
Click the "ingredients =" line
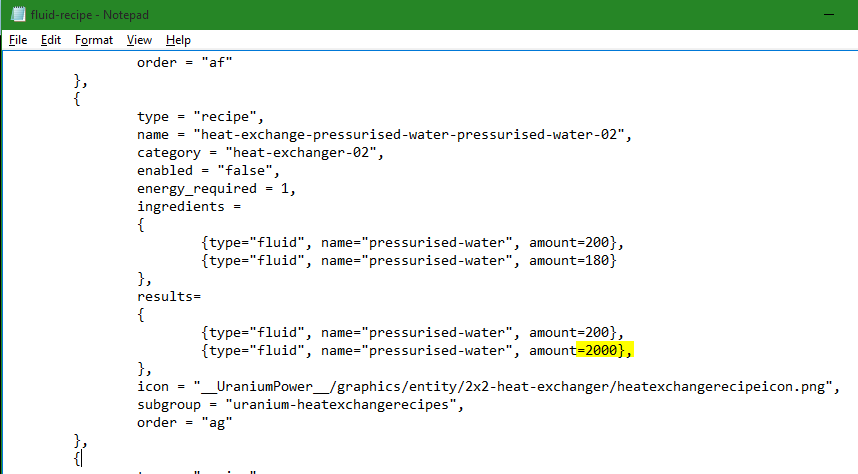190,206
